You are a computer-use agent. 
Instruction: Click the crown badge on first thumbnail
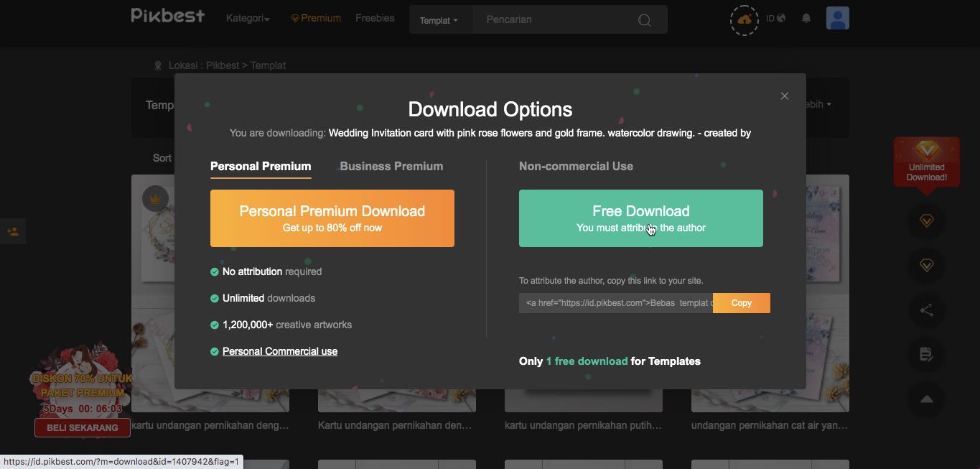pyautogui.click(x=155, y=198)
